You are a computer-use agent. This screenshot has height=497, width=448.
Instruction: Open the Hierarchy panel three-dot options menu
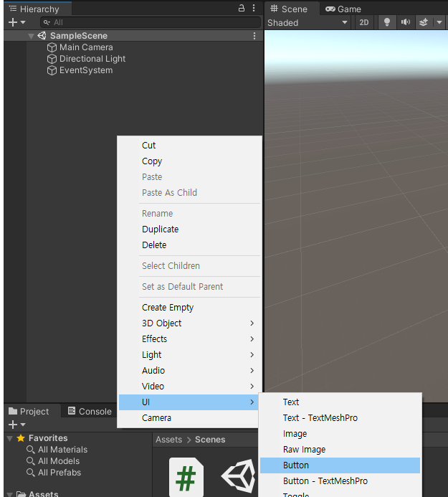(x=254, y=8)
